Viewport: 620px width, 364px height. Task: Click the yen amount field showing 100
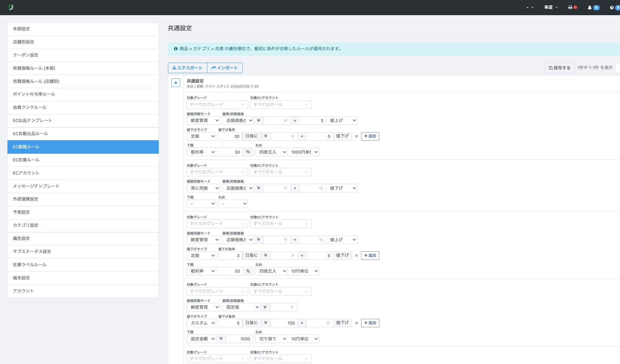(284, 323)
